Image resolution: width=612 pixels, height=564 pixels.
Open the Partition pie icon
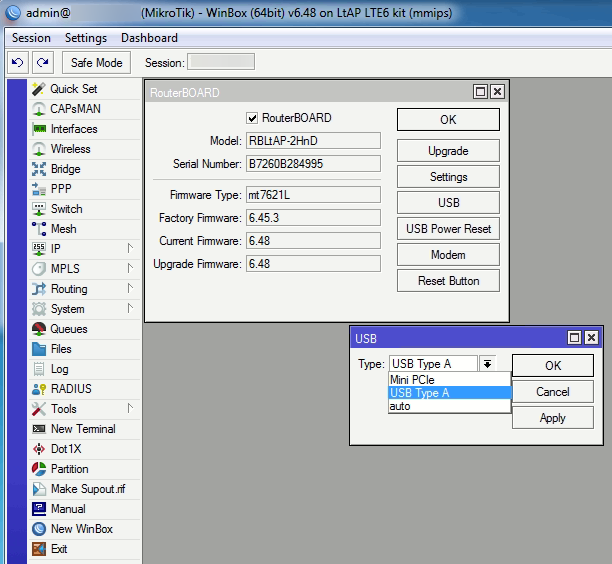pyautogui.click(x=39, y=469)
